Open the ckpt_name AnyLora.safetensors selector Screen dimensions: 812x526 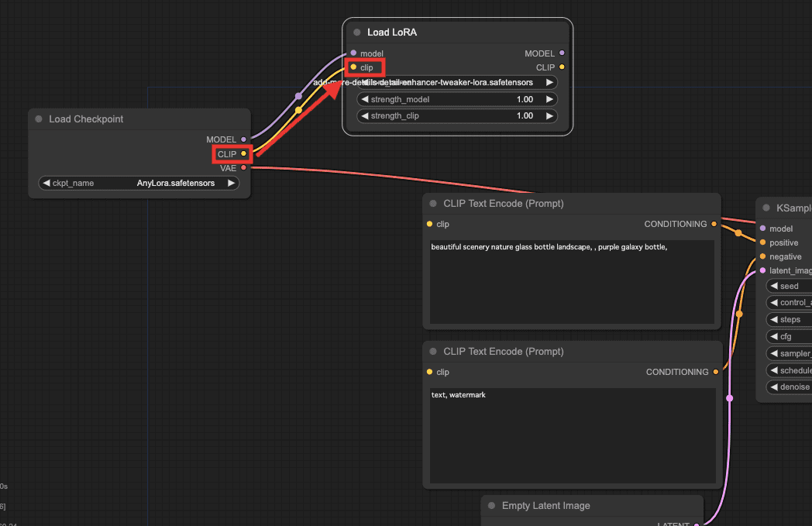pyautogui.click(x=139, y=184)
